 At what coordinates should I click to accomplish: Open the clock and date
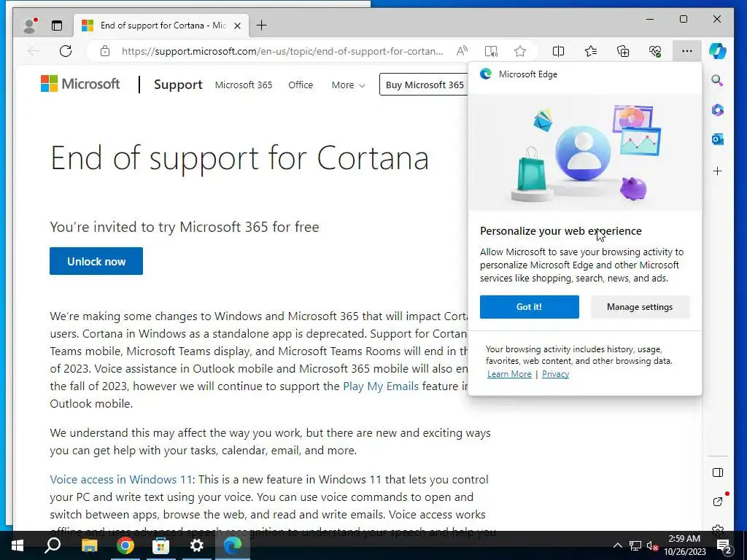685,545
